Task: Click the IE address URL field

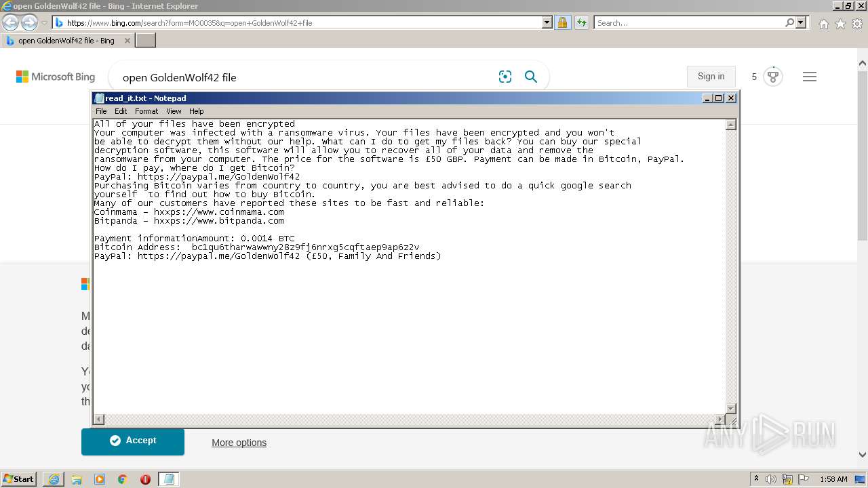Action: [302, 23]
